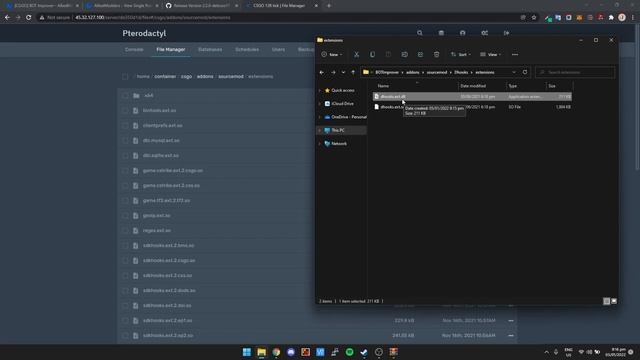Click the Cut icon in File Explorer
The height and width of the screenshot is (360, 640).
point(356,54)
